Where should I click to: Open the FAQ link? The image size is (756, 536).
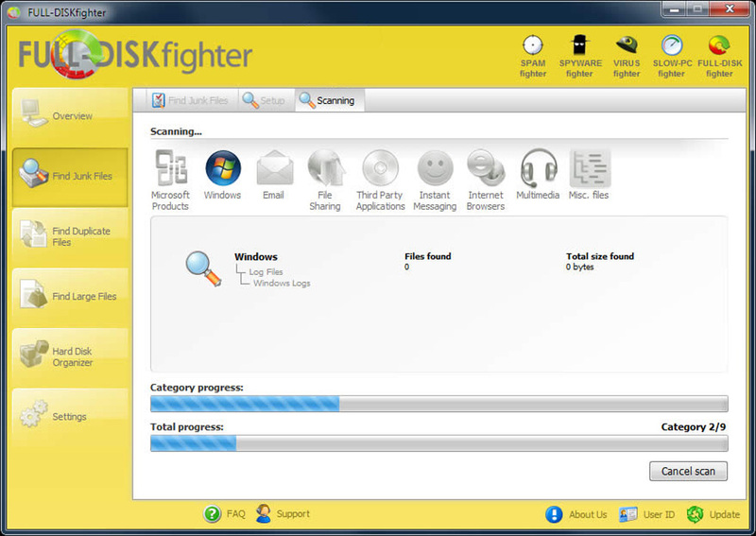(x=225, y=514)
